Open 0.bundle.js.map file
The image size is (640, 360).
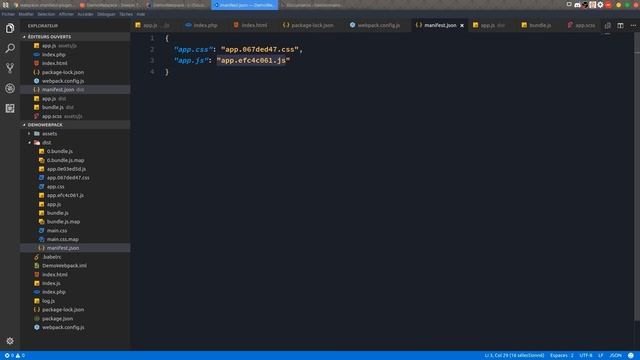point(65,160)
